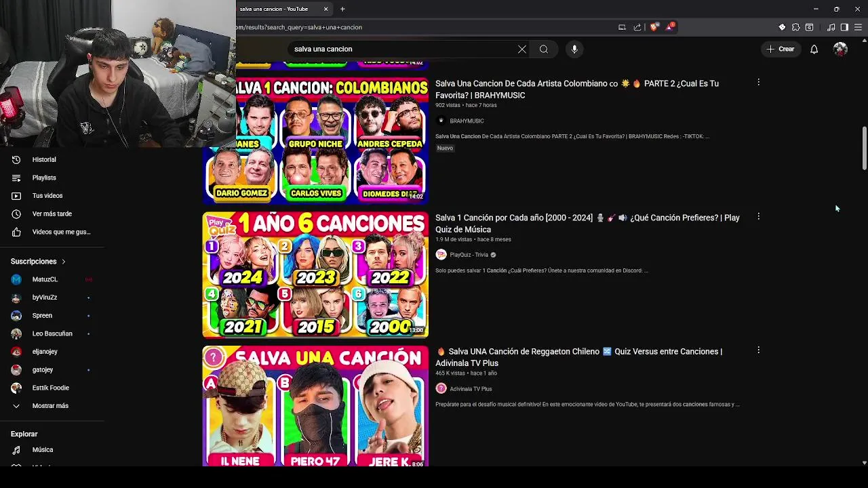The height and width of the screenshot is (488, 868).
Task: Open the PlayQuiz - Trivia channel avatar
Action: [x=441, y=255]
